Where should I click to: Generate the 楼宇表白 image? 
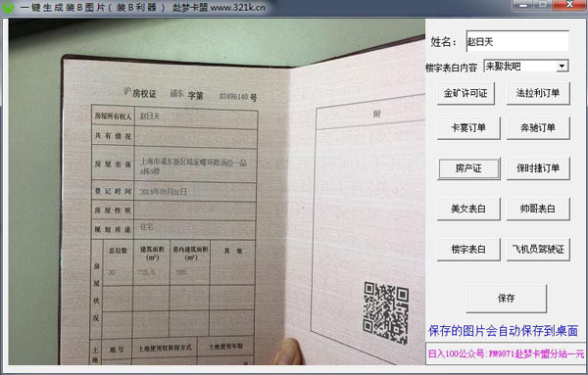[x=468, y=249]
